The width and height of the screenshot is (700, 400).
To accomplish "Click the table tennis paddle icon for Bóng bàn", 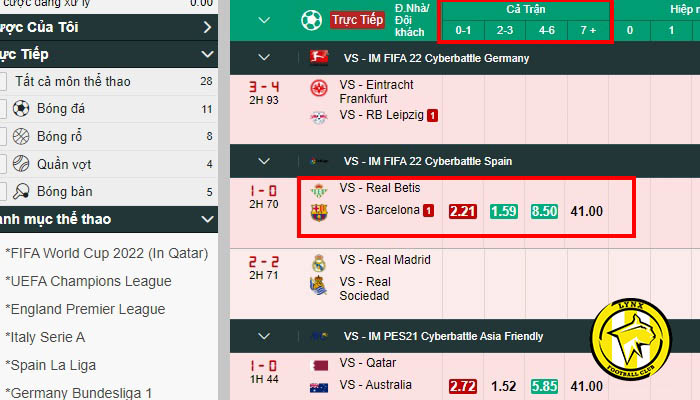I will pyautogui.click(x=21, y=192).
